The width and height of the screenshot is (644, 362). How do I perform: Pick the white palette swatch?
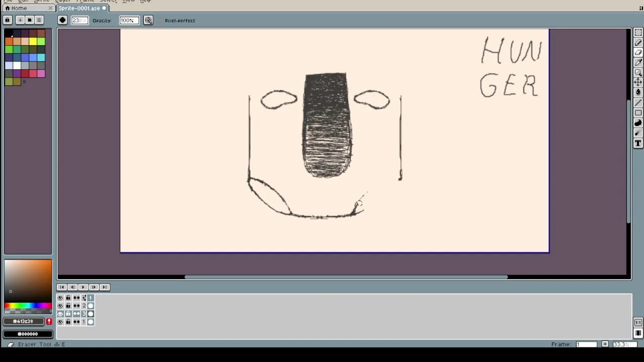[x=17, y=65]
